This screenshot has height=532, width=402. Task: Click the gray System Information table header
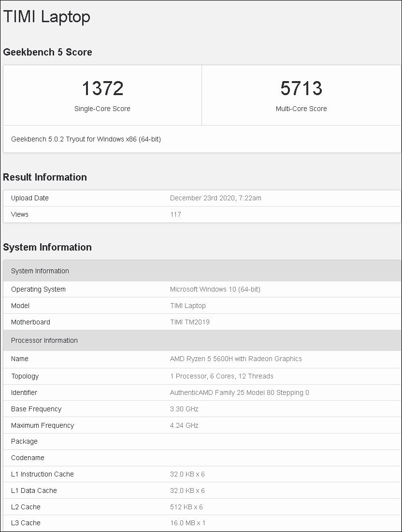202,271
